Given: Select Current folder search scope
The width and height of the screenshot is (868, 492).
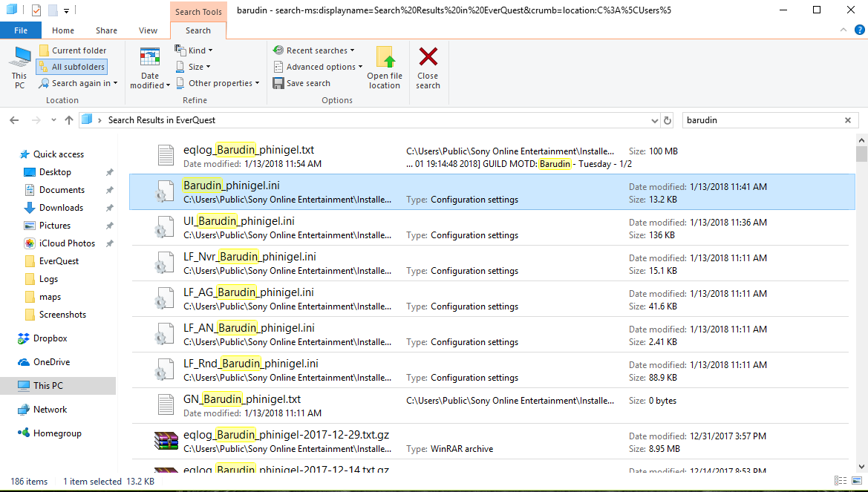Looking at the screenshot, I should pyautogui.click(x=72, y=50).
